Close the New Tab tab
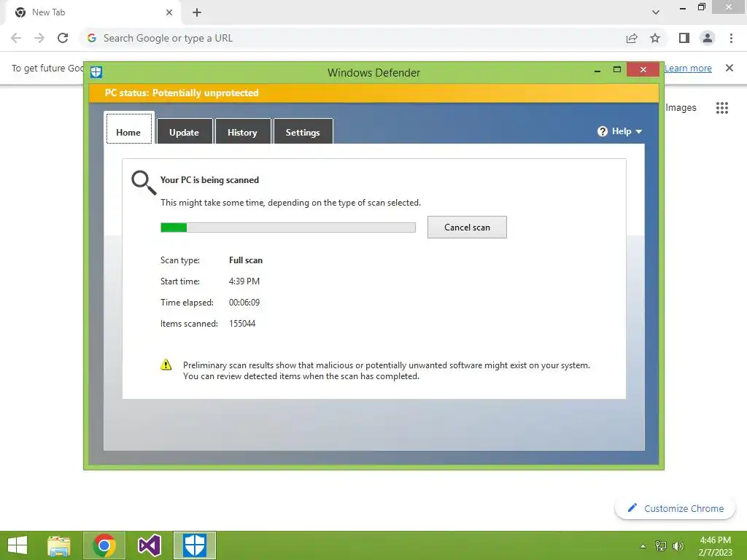Viewport: 747px width, 560px height. [169, 12]
